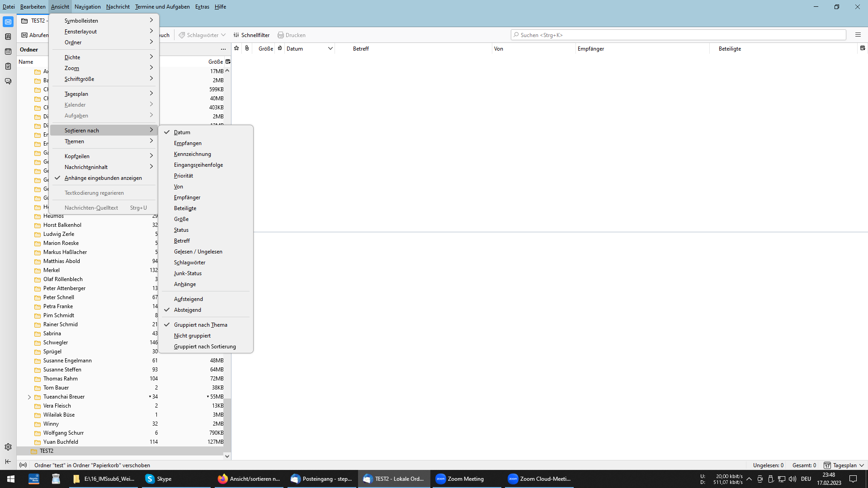Select Nicht gruppiert option
The image size is (868, 488).
[x=192, y=336]
